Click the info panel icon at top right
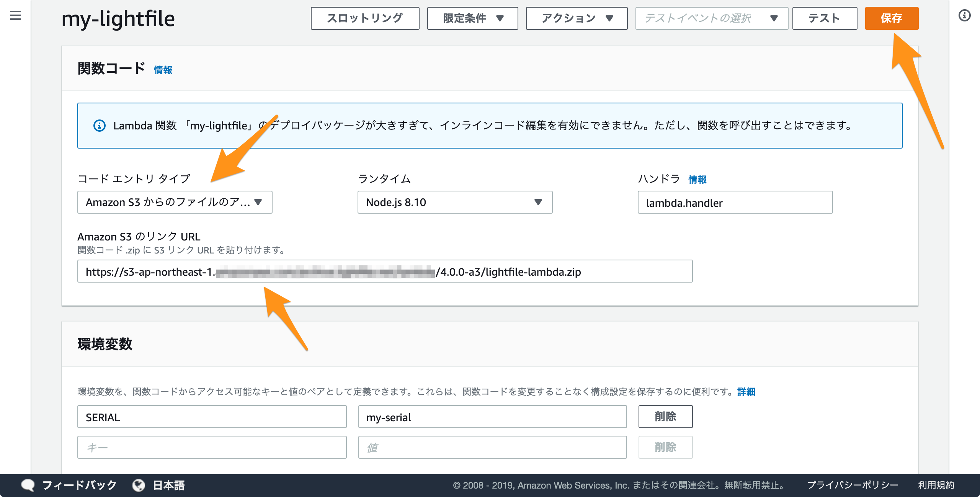980x497 pixels. 964,15
